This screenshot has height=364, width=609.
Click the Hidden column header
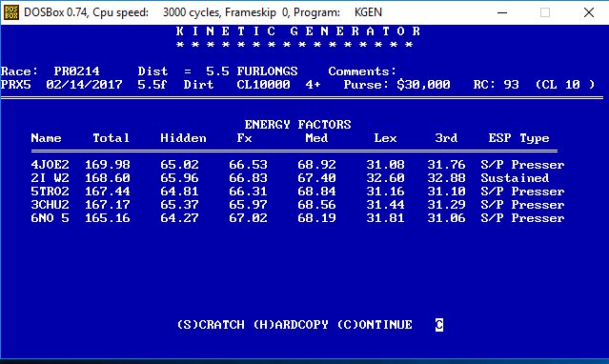[x=183, y=138]
